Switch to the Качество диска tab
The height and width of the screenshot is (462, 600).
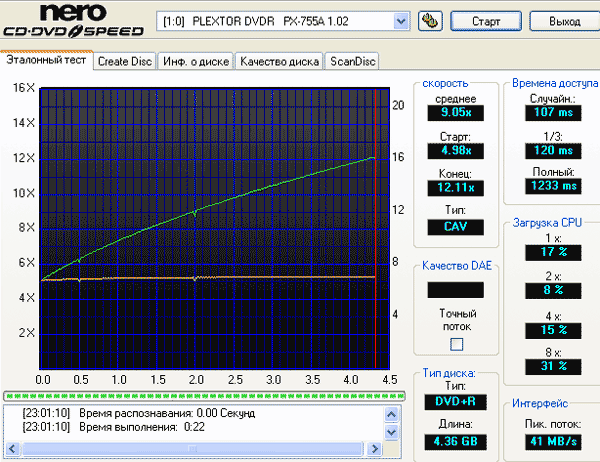point(279,61)
